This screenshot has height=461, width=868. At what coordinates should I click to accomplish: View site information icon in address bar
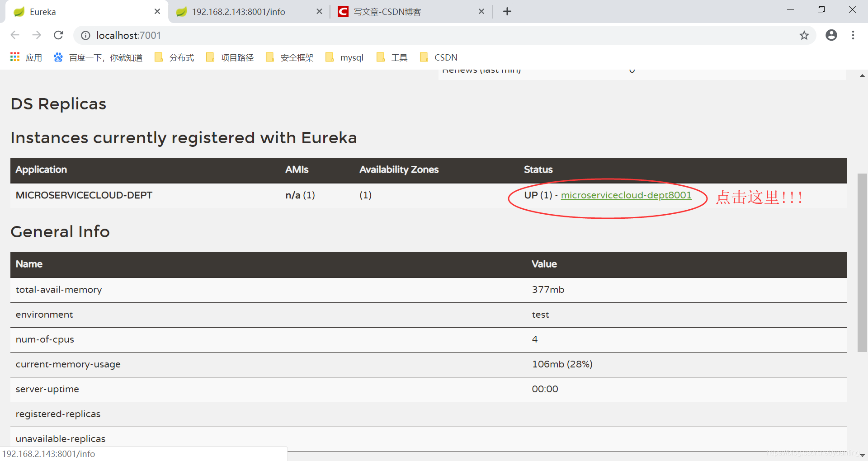[x=85, y=35]
